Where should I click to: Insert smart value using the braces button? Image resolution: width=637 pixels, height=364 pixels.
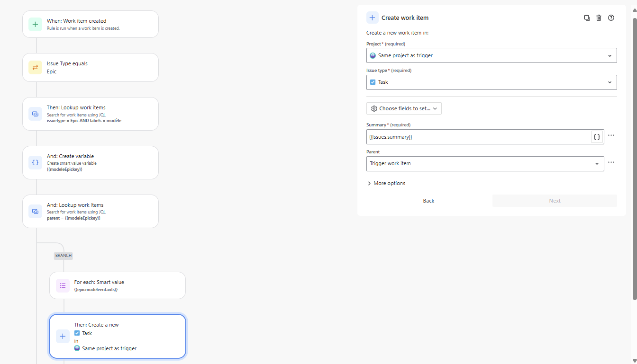597,137
